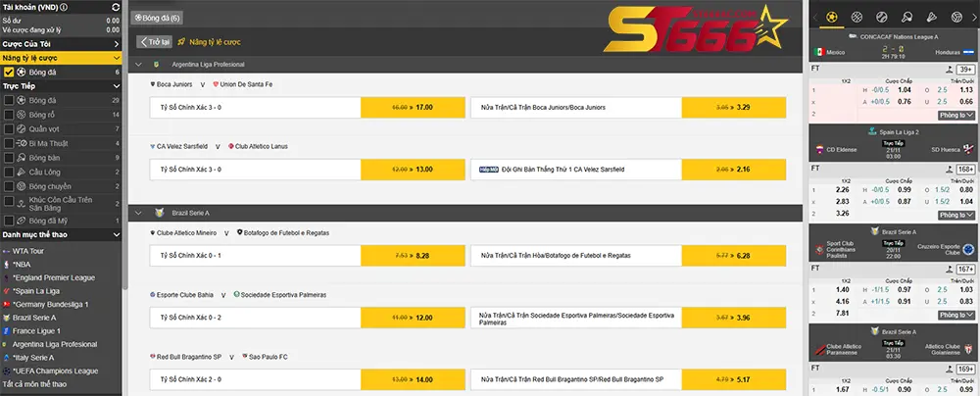Pick Boca Juniors 3-0 correct score at 17.00
This screenshot has width=980, height=396.
[x=413, y=108]
